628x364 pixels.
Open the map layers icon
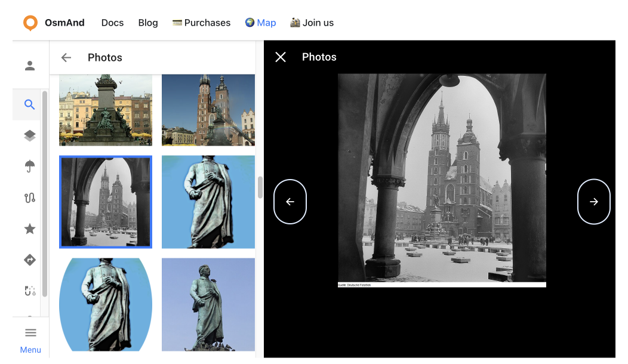[x=30, y=136]
